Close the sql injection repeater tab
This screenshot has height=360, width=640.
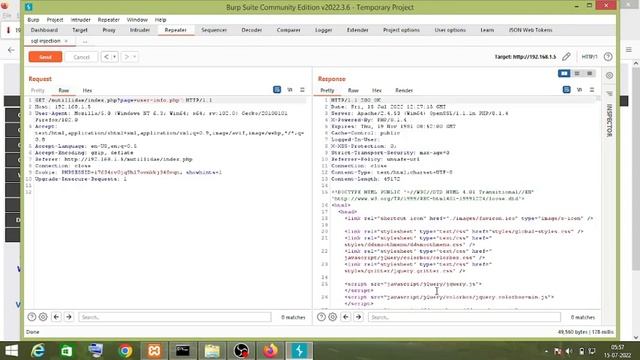[66, 41]
